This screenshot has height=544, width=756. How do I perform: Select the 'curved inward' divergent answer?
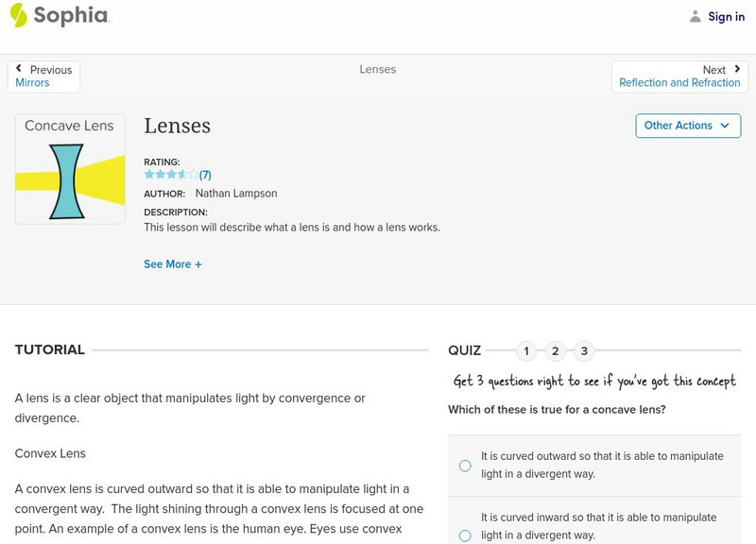click(465, 535)
